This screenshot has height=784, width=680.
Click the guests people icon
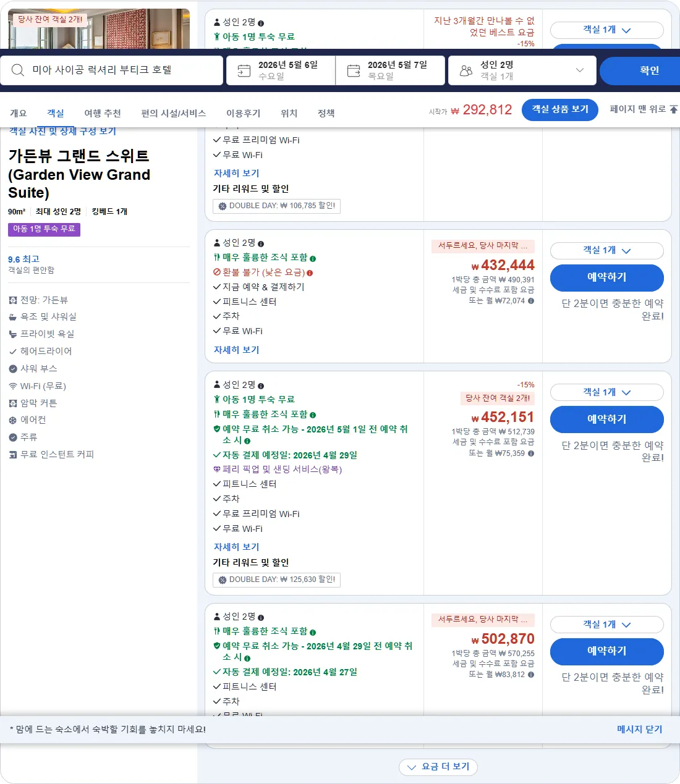[x=466, y=71]
